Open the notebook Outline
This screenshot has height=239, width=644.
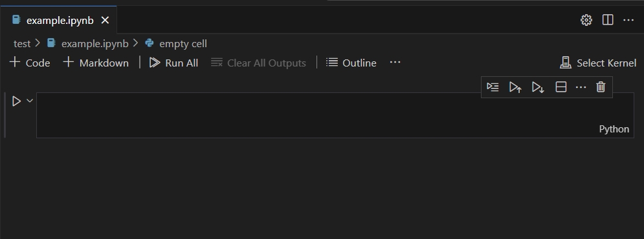(x=351, y=63)
